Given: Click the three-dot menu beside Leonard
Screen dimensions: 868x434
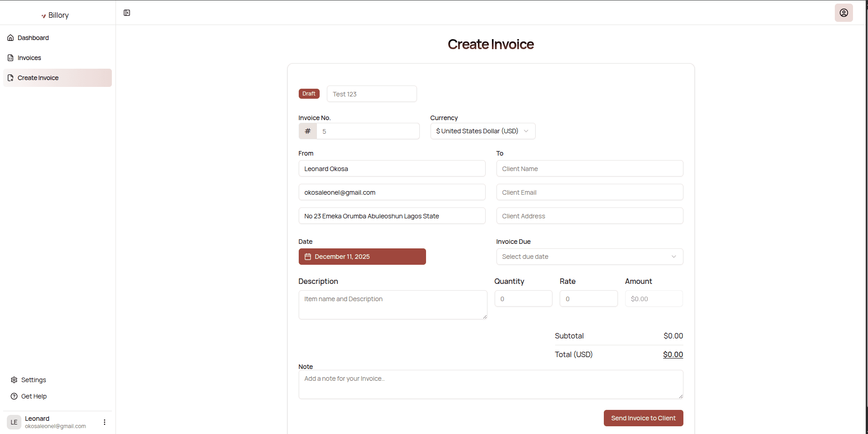Looking at the screenshot, I should pyautogui.click(x=105, y=422).
